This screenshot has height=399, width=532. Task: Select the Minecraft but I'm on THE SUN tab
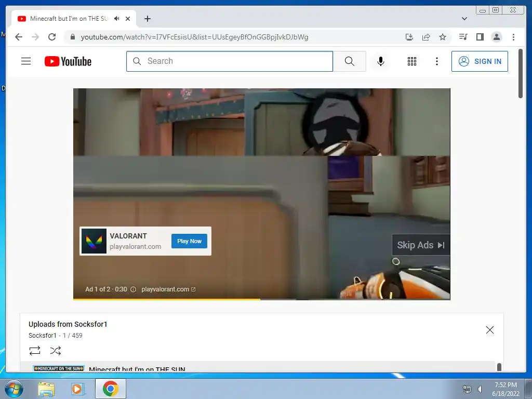click(69, 19)
